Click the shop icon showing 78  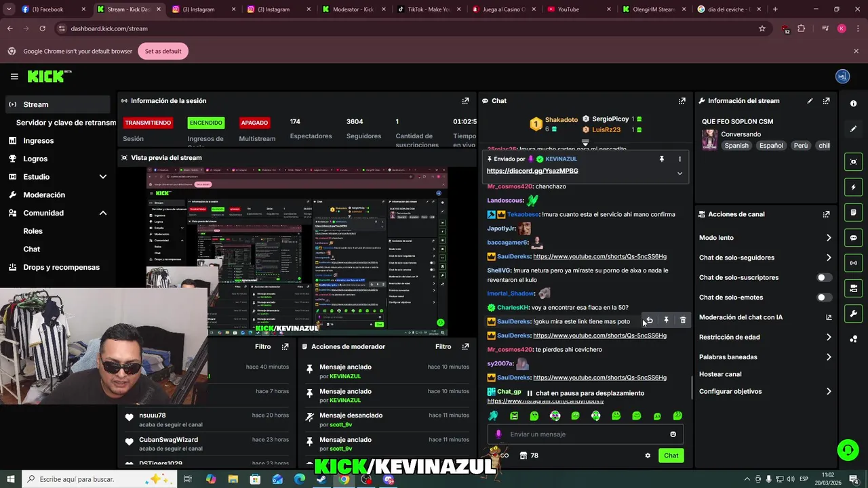pyautogui.click(x=528, y=455)
